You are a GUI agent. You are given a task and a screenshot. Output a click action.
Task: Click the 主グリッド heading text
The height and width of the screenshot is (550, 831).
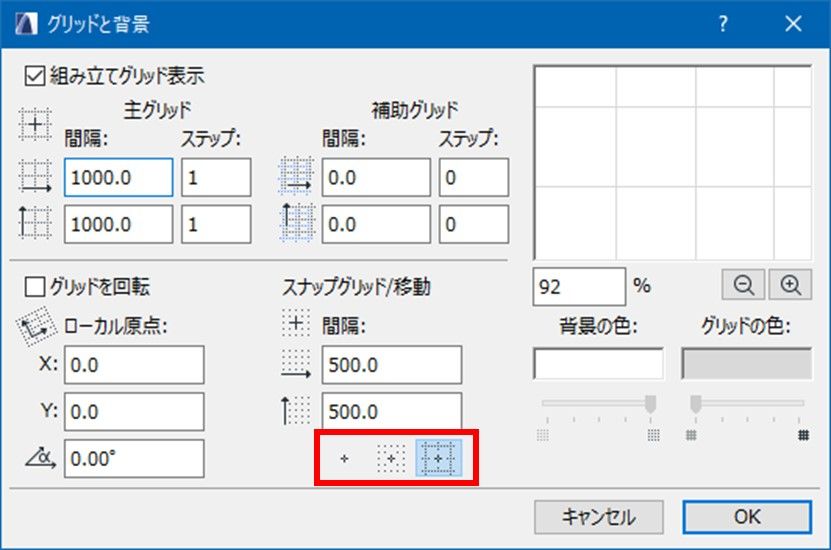(157, 110)
